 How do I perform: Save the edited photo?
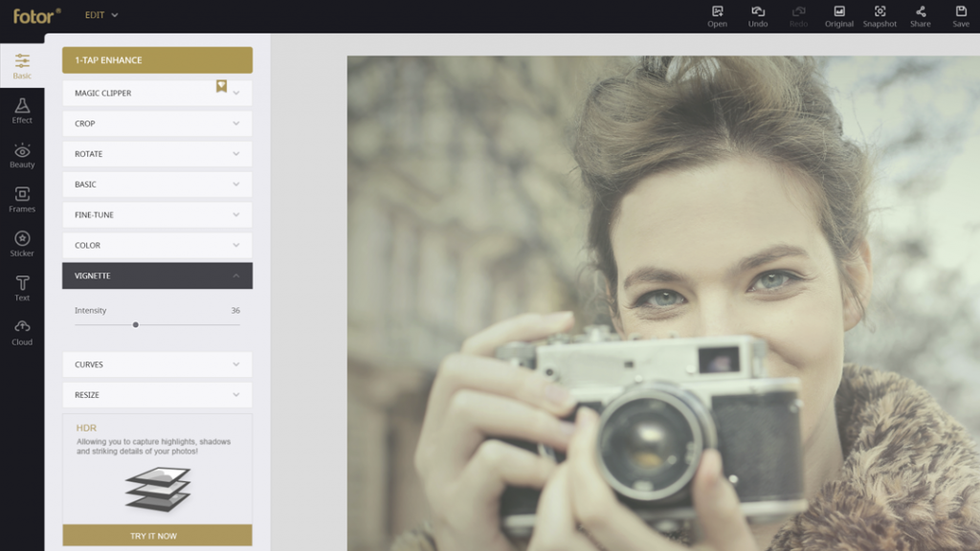point(961,16)
